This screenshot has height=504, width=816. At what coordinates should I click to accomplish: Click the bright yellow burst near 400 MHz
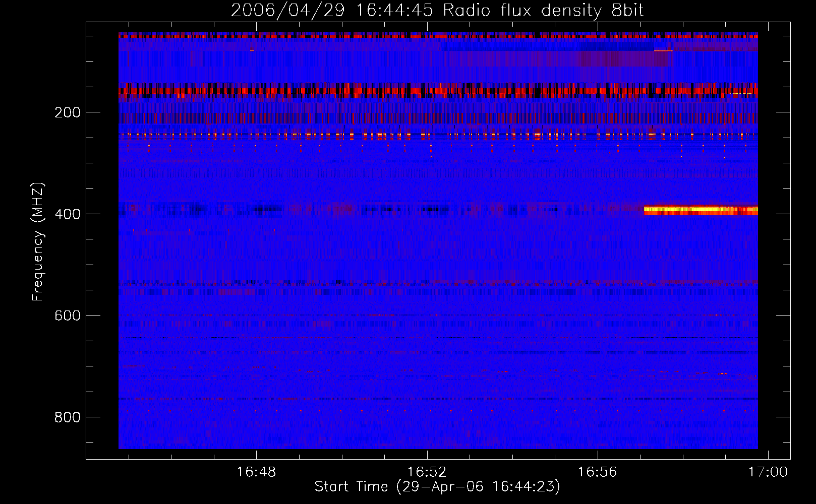click(x=701, y=211)
